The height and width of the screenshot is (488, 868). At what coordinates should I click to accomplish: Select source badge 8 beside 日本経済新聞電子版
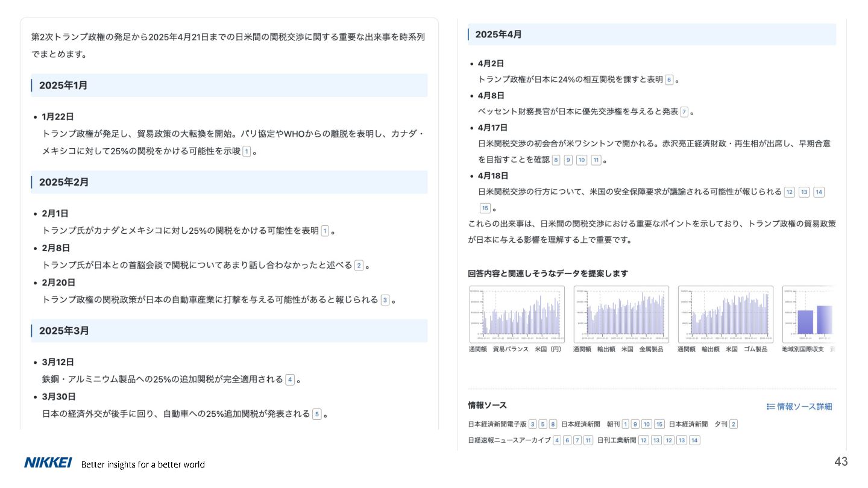point(553,424)
